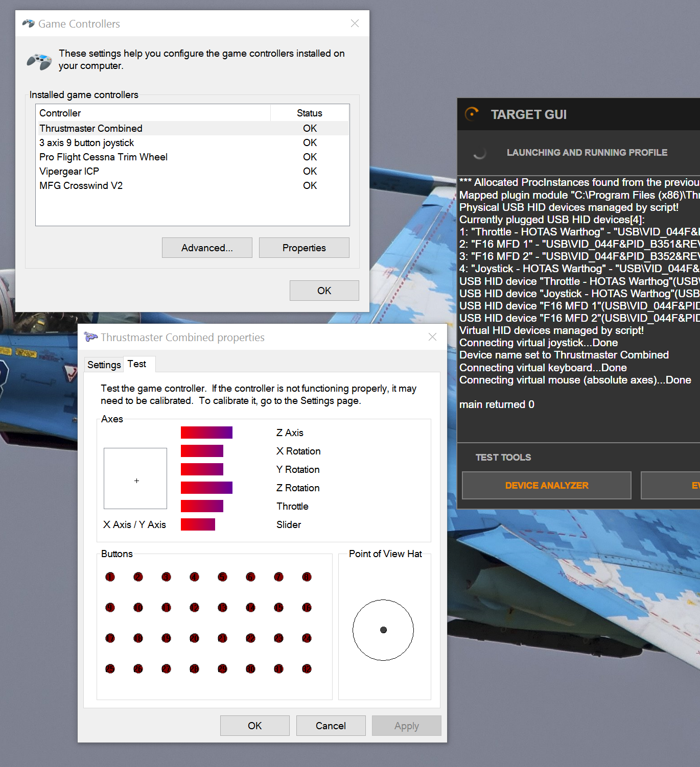Confirm Game Controllers dialog with OK
The image size is (700, 767).
click(x=324, y=291)
